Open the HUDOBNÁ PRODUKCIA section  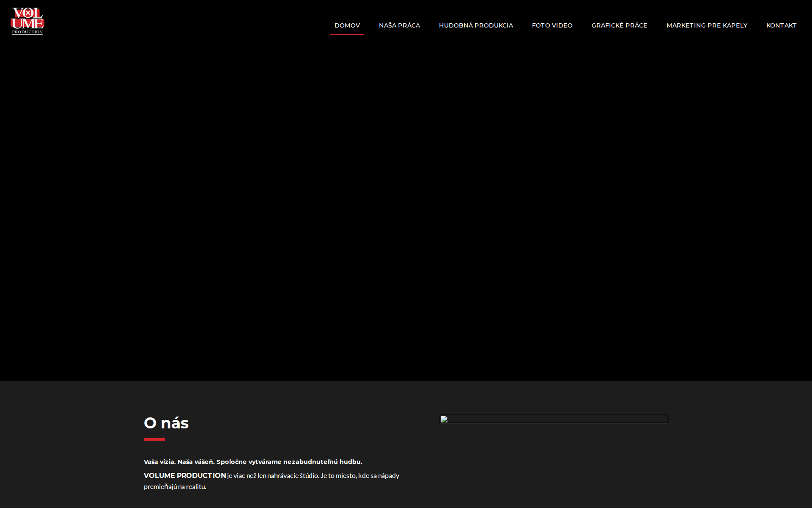point(476,25)
